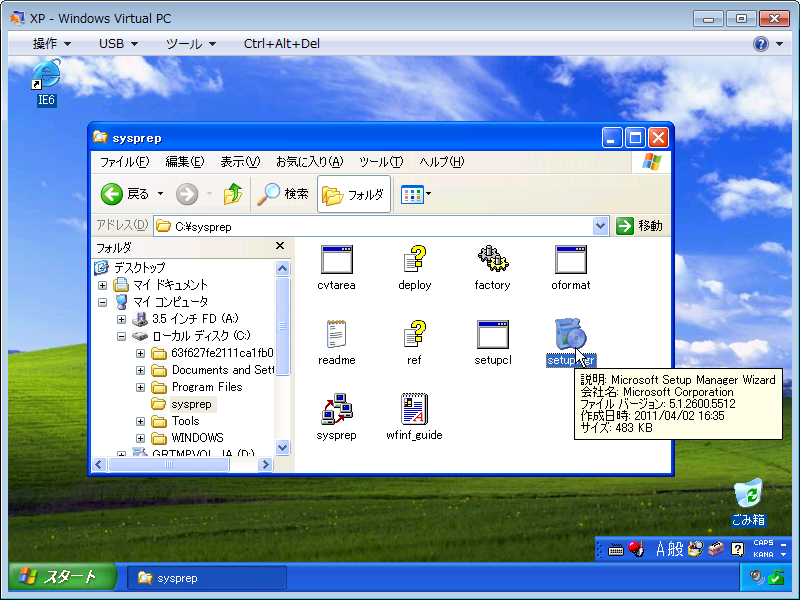Expand the 3.5 inch FD (A:) node
Viewport: 800px width, 600px height.
click(121, 319)
